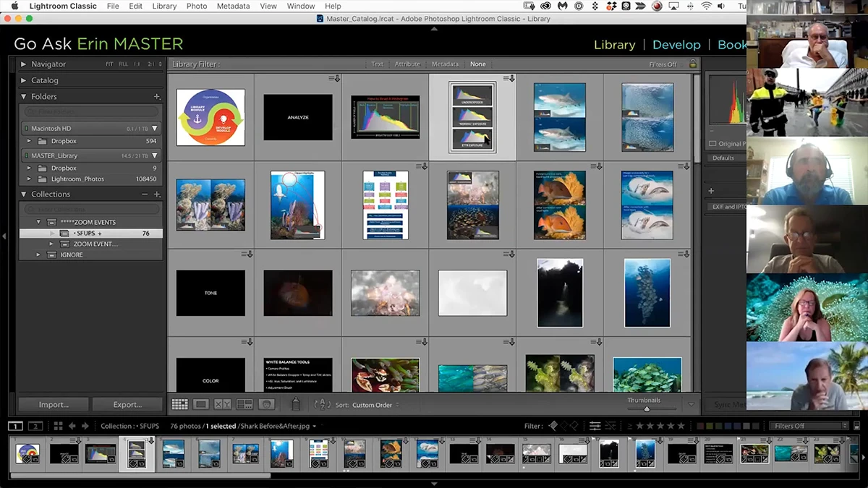Select the ANALYZE slide thumbnail in grid
This screenshot has height=488, width=868.
coord(297,117)
